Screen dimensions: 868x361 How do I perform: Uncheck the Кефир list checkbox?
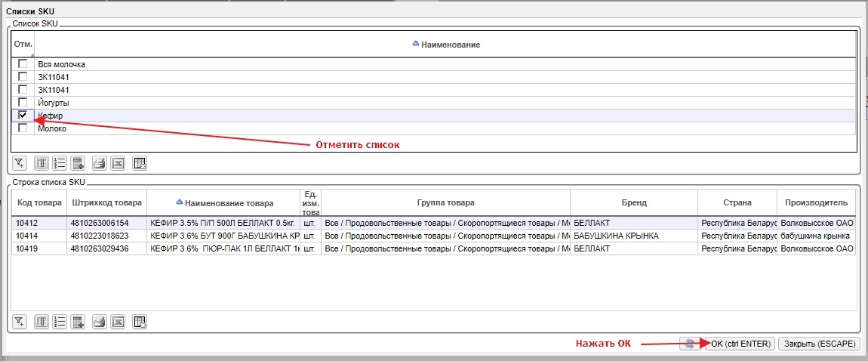(23, 115)
